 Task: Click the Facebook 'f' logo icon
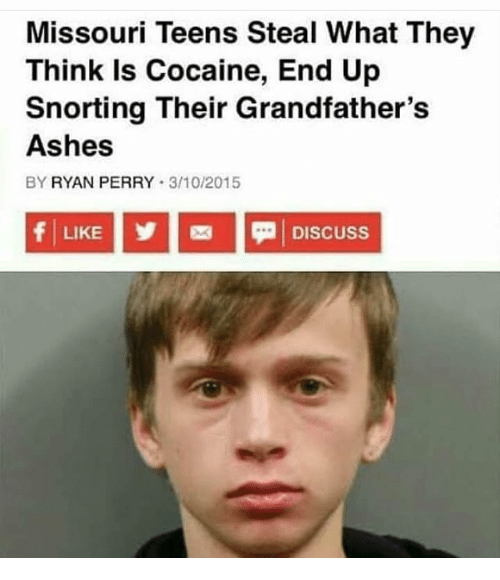(39, 233)
